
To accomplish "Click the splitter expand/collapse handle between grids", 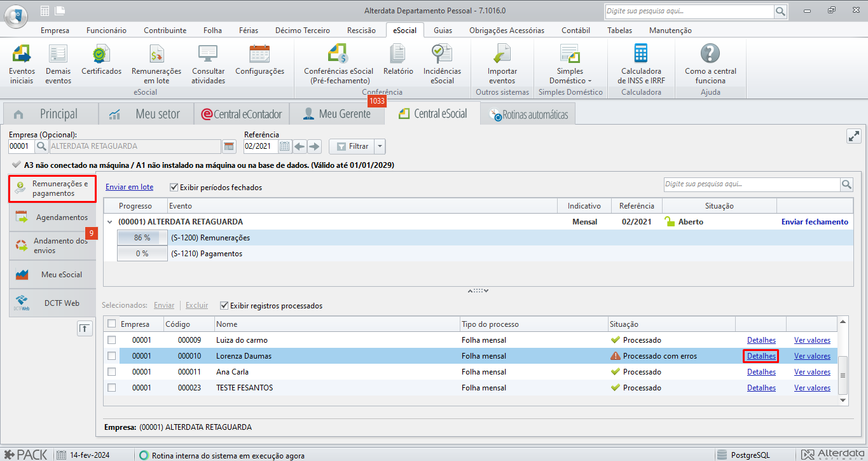I will [x=478, y=291].
